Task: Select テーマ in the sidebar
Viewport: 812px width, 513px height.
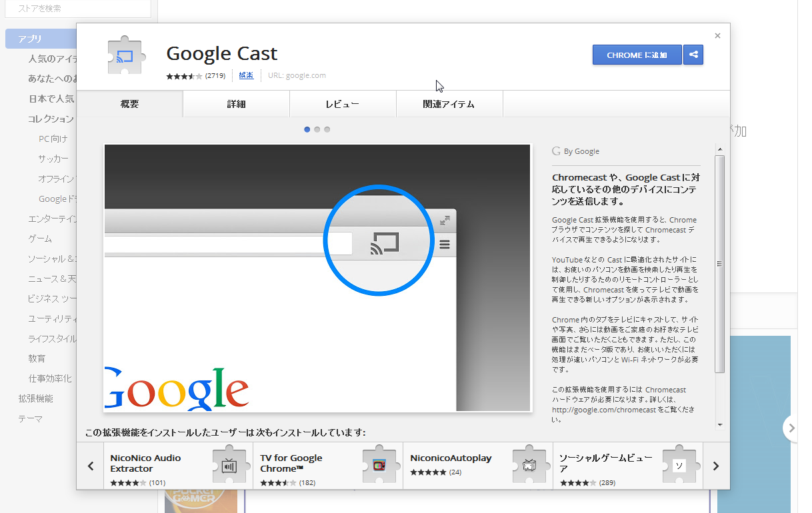Action: click(x=30, y=418)
